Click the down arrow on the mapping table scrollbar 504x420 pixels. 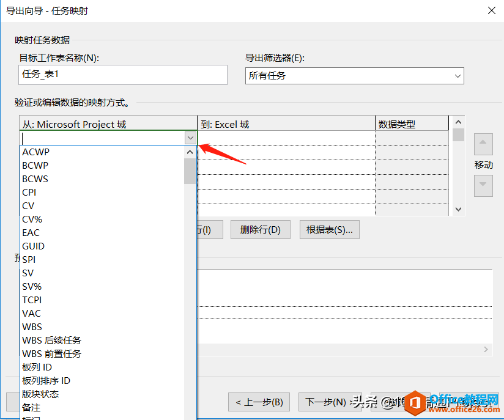click(x=458, y=210)
